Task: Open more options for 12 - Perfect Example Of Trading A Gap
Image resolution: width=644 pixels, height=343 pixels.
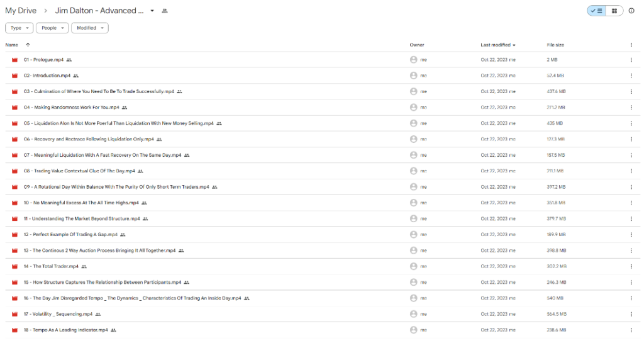Action: (631, 235)
